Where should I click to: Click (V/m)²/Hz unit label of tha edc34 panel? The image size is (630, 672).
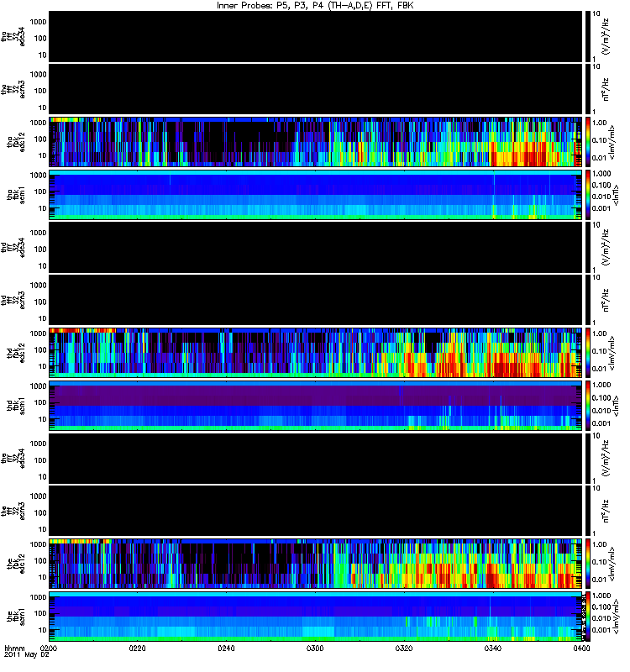click(606, 36)
